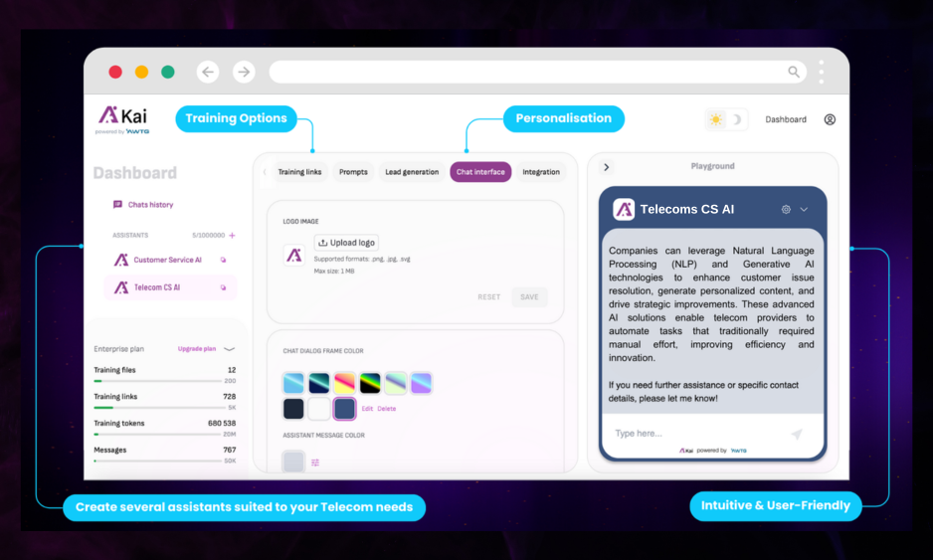933x560 pixels.
Task: Pick the pink-yellow gradient frame color
Action: (x=344, y=383)
